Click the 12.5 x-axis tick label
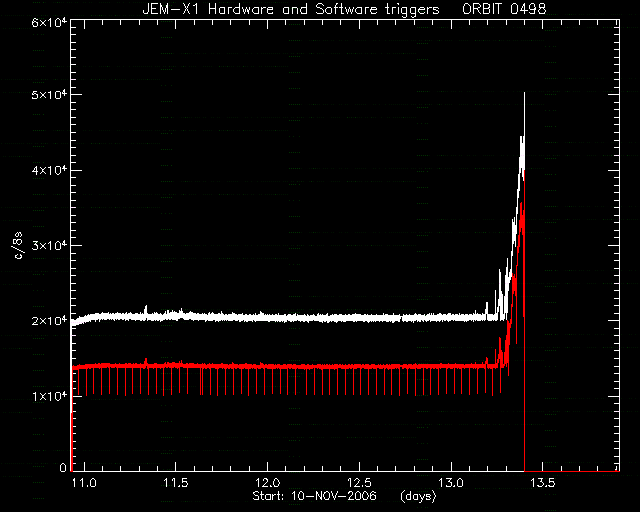Screen dimensions: 640x512 pyautogui.click(x=360, y=483)
